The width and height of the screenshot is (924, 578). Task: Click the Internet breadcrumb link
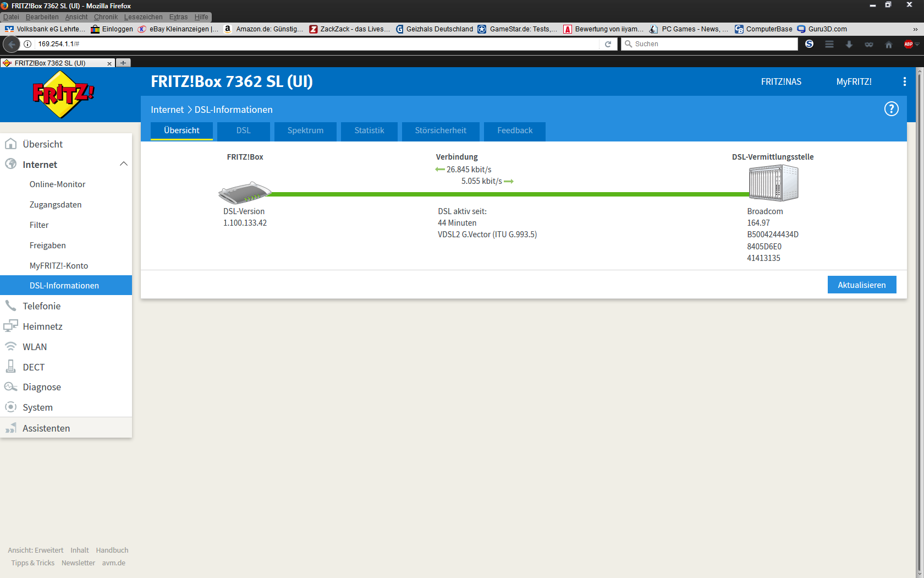point(167,110)
